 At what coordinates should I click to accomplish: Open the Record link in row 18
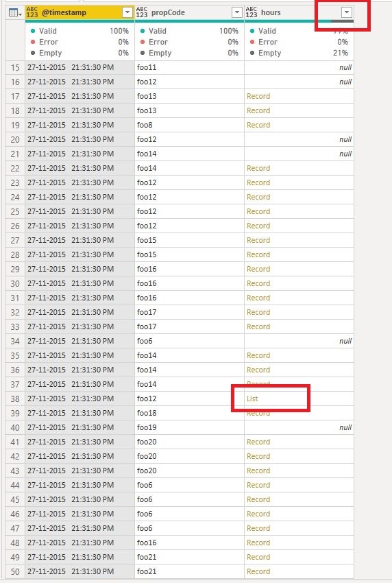pos(258,110)
